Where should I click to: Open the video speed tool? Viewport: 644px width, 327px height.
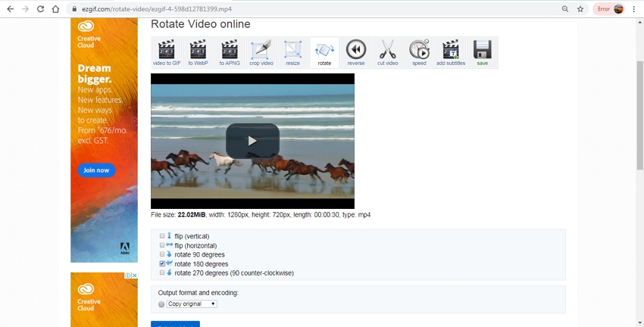(x=419, y=52)
